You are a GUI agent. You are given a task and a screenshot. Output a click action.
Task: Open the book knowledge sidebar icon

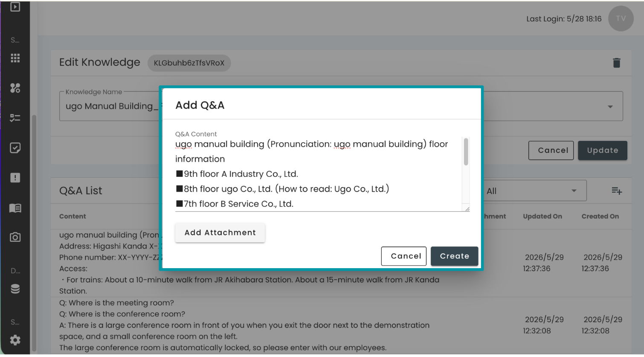click(x=15, y=208)
